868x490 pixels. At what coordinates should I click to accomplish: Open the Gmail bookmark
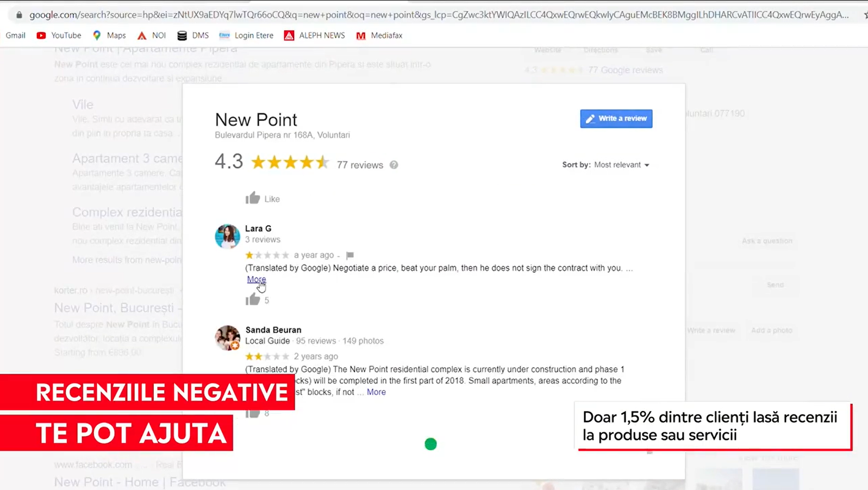coord(15,35)
